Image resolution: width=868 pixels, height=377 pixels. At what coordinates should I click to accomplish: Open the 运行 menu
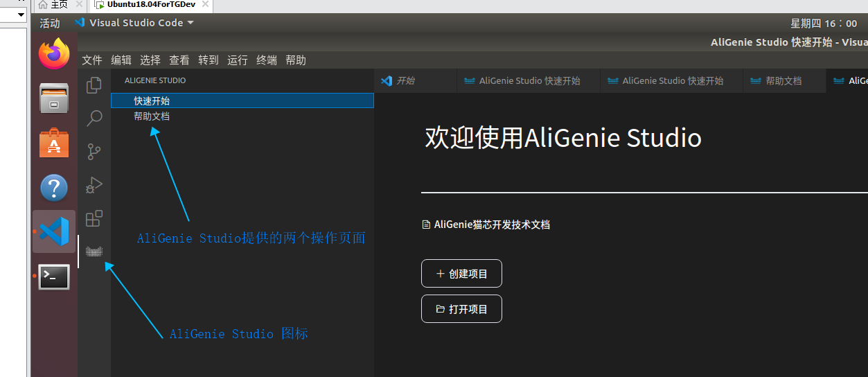click(238, 60)
